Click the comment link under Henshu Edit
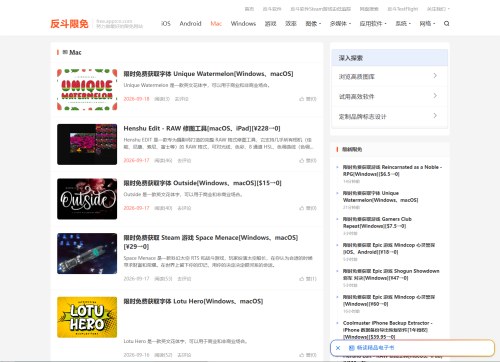This screenshot has width=500, height=362. point(184,161)
